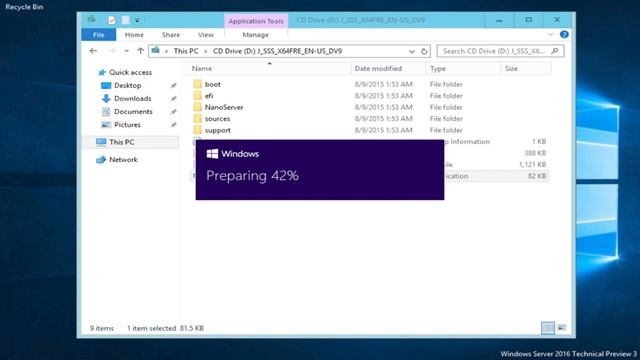The image size is (640, 360).
Task: Open Explorer Help via question mark icon
Action: click(x=564, y=34)
